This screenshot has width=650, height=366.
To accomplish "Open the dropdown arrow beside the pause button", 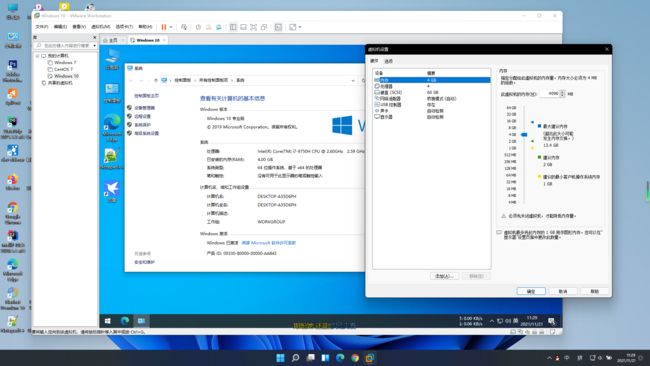I will [x=171, y=27].
